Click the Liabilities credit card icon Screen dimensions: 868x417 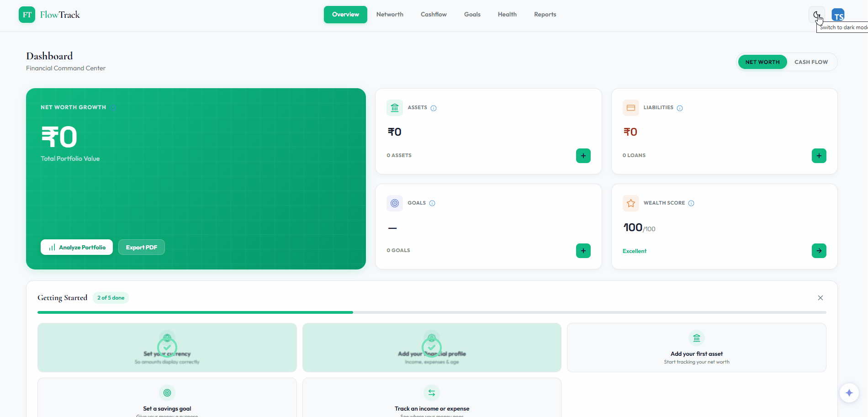point(631,108)
